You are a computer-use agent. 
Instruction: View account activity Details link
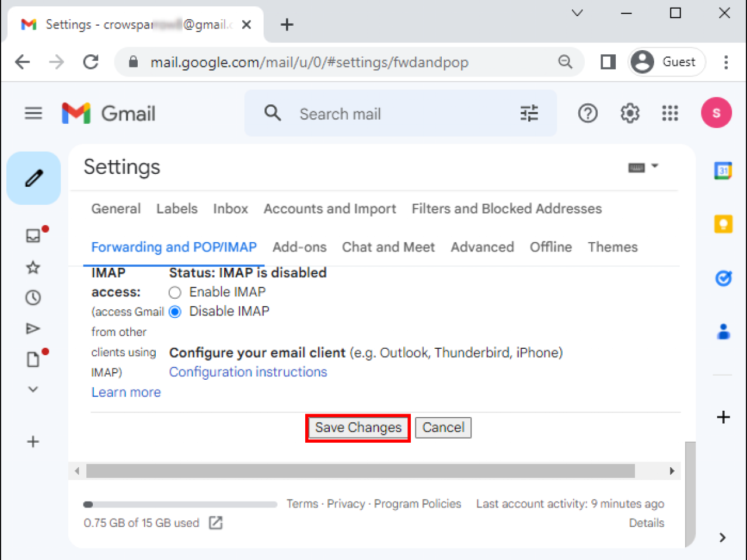tap(647, 523)
